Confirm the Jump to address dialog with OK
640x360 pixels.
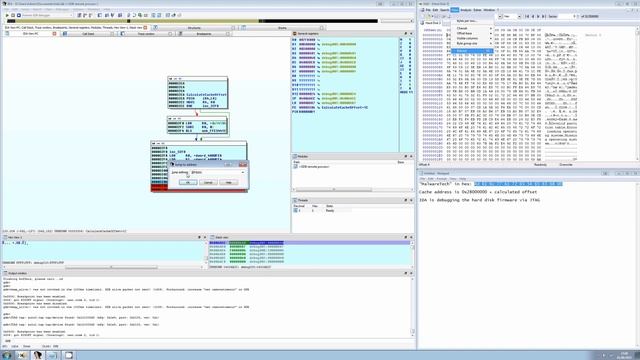click(x=188, y=182)
